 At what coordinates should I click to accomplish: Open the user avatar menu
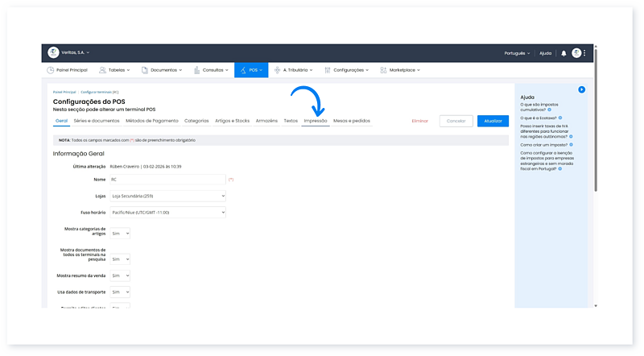coord(576,53)
